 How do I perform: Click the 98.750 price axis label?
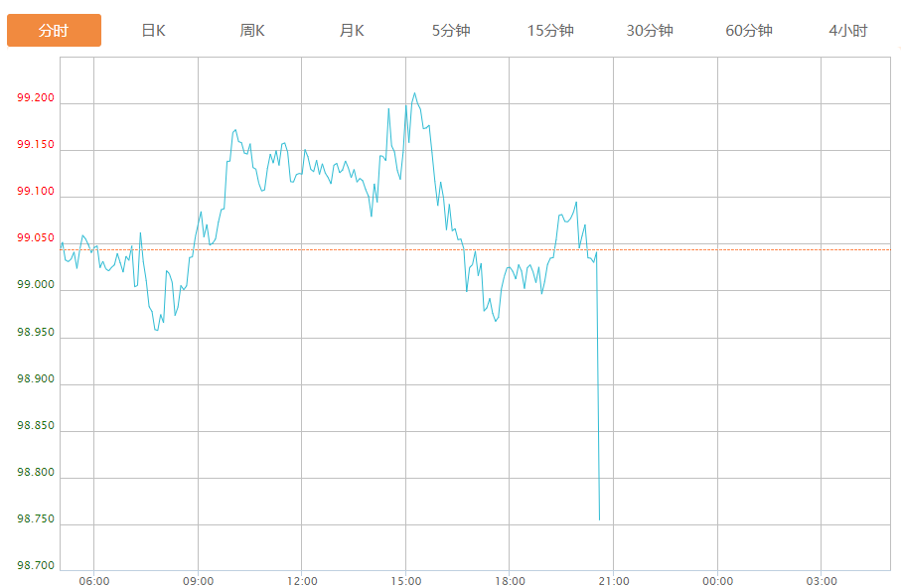[x=36, y=519]
